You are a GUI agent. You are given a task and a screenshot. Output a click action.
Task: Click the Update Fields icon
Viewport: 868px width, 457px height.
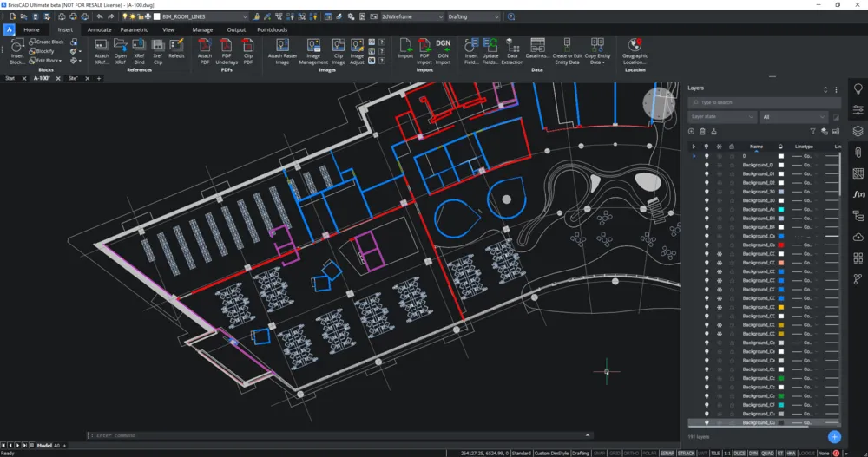coord(490,47)
